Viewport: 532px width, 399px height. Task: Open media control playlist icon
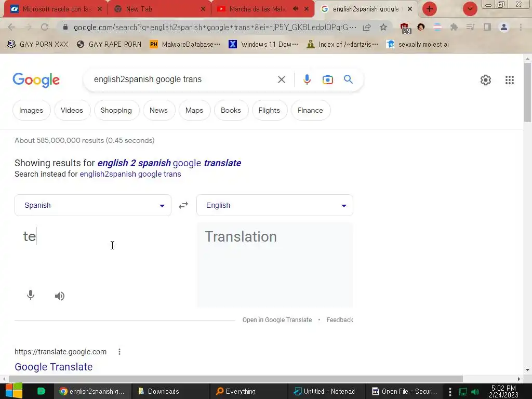[470, 27]
